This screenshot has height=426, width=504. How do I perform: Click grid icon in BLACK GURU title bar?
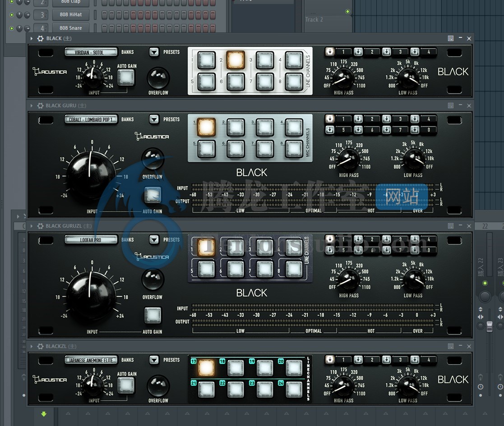click(x=451, y=105)
